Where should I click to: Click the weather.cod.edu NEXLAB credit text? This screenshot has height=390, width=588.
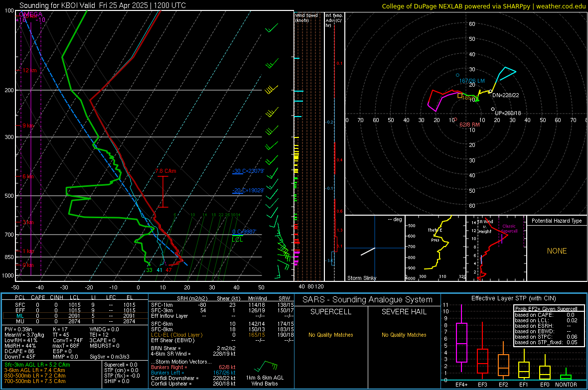click(x=483, y=6)
